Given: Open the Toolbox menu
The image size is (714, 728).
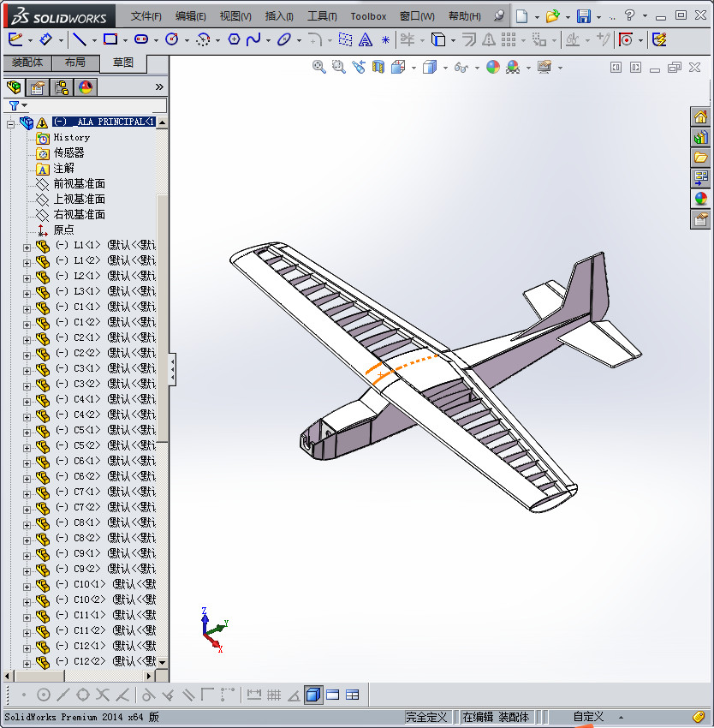Looking at the screenshot, I should [x=368, y=16].
